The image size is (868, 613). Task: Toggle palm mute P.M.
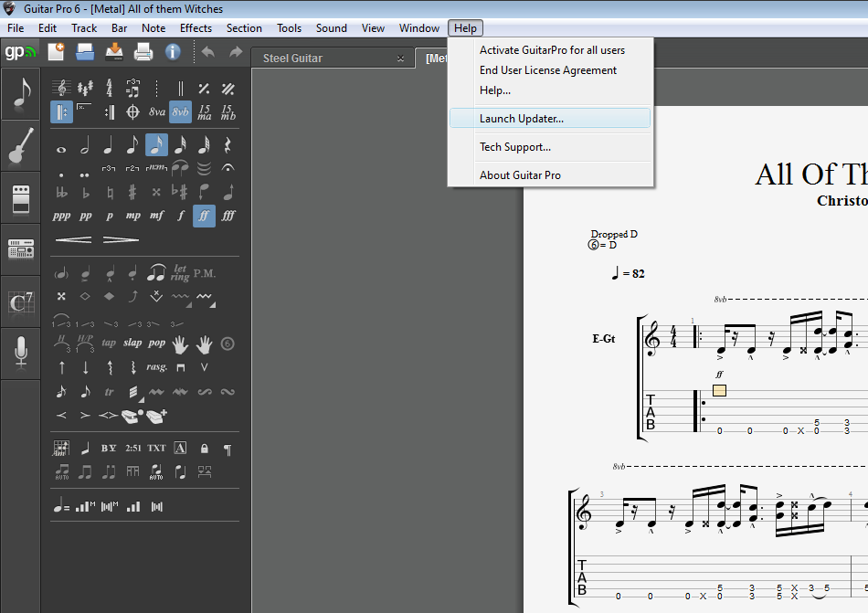(205, 273)
